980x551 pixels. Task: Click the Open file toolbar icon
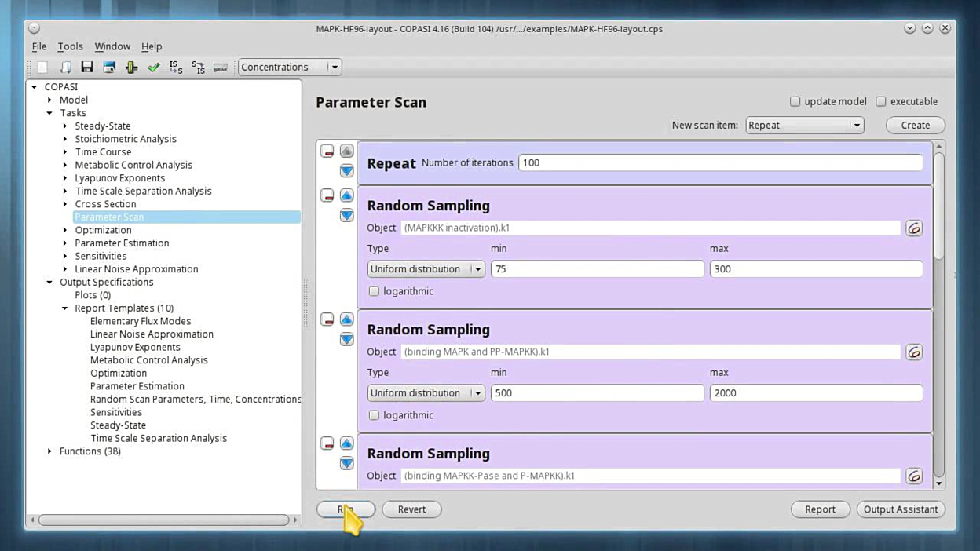(x=65, y=68)
